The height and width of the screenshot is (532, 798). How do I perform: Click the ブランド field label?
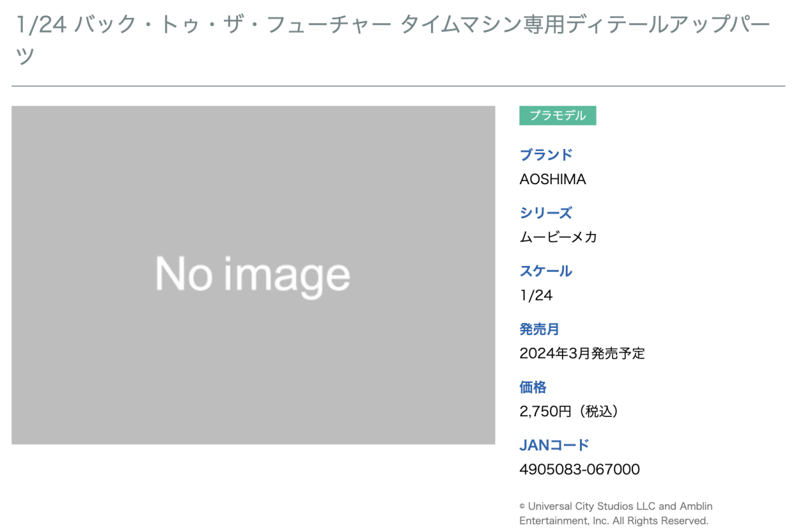point(545,155)
